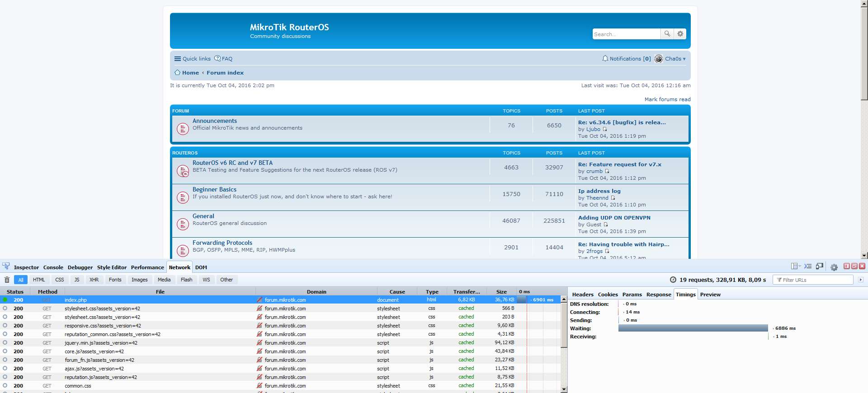Open Responsive Design Mode icon
The image size is (868, 393).
pyautogui.click(x=820, y=267)
